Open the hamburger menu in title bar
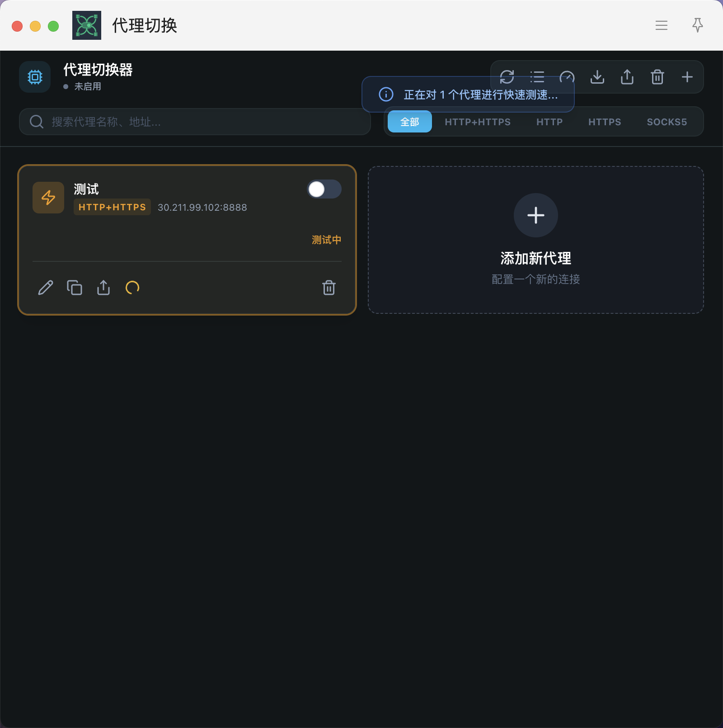723x728 pixels. tap(662, 25)
